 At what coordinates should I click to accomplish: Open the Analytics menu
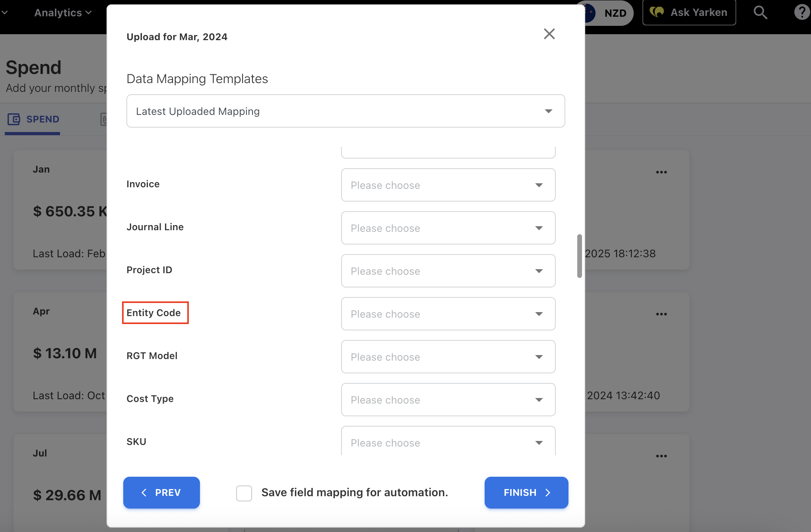[x=62, y=13]
